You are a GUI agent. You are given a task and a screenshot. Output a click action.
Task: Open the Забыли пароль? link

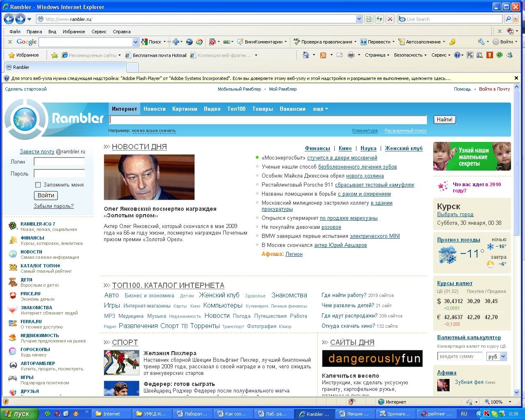[54, 206]
